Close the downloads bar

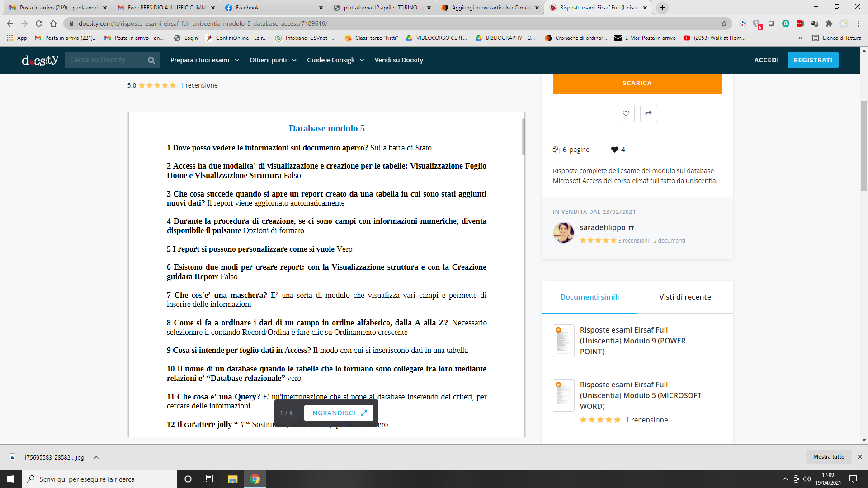tap(859, 457)
